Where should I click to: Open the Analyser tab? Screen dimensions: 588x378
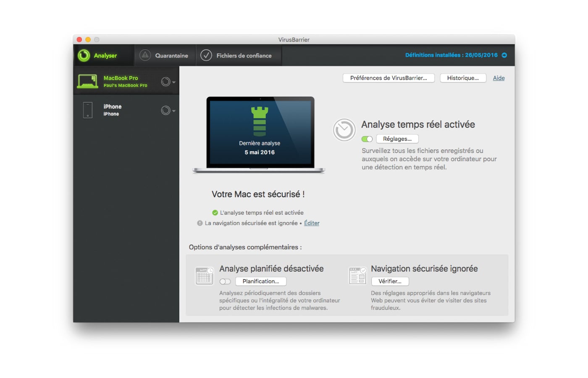pyautogui.click(x=104, y=55)
